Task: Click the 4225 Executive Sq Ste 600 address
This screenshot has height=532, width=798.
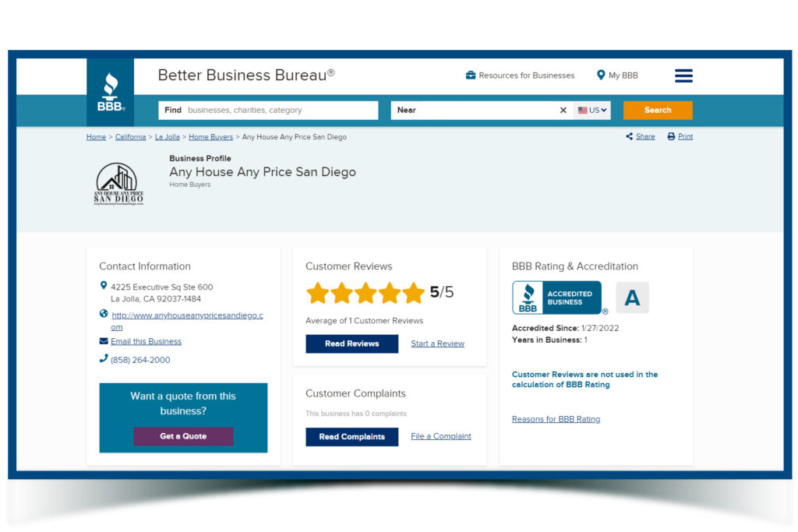Action: point(162,293)
